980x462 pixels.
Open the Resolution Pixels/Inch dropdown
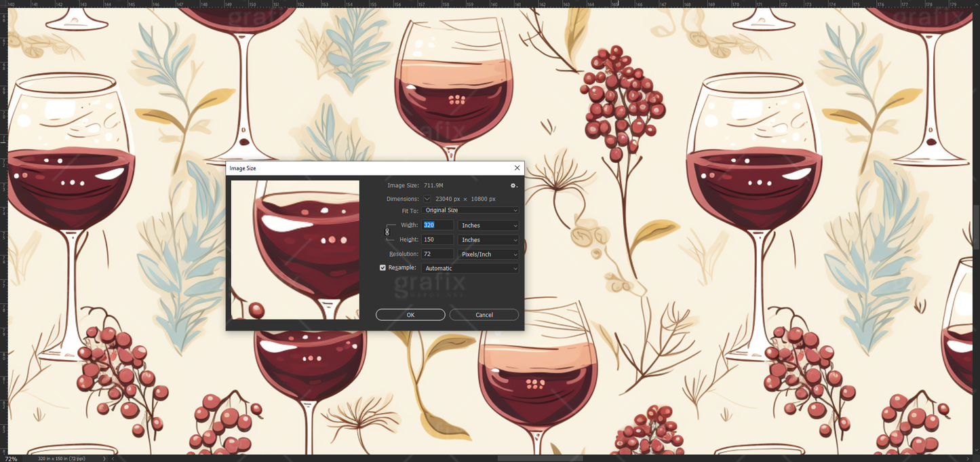[x=488, y=254]
